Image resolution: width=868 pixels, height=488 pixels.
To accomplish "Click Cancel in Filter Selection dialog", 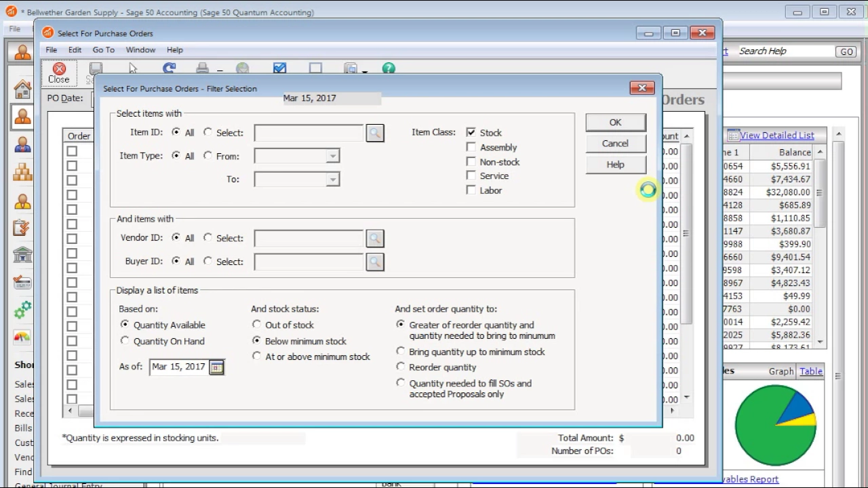I will pos(615,144).
